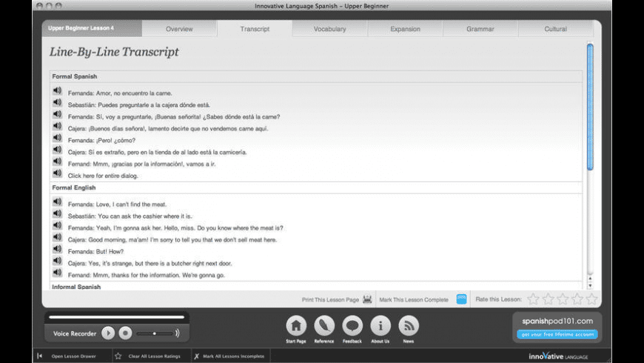Play audio for 'Sí, voy a preguntarle' line
Viewport: 644px width, 363px height.
click(x=57, y=114)
